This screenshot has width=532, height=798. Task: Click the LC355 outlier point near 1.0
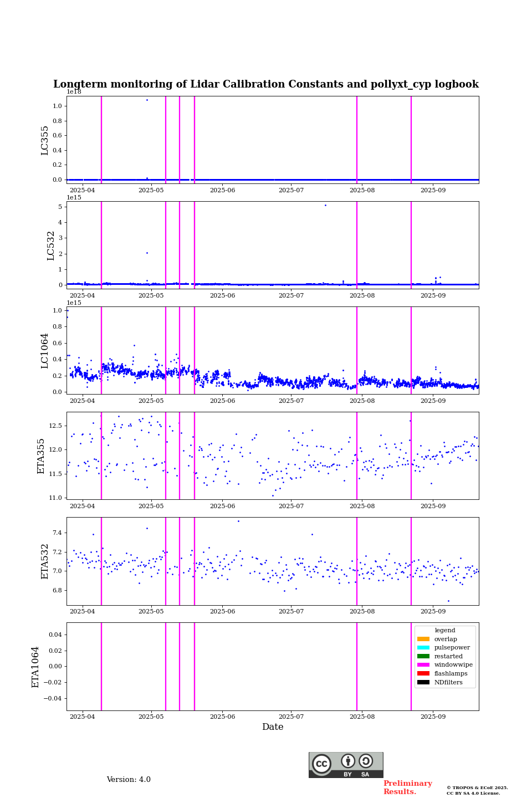[x=147, y=100]
